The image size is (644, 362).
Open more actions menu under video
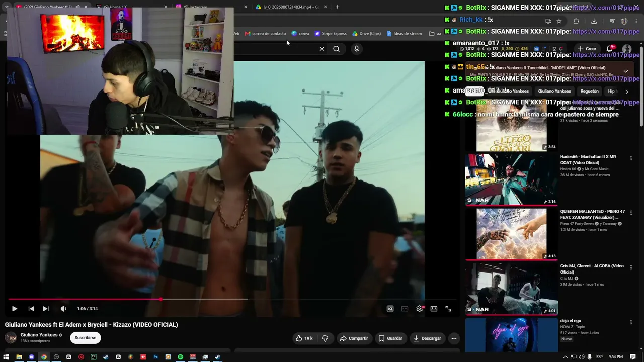click(454, 338)
